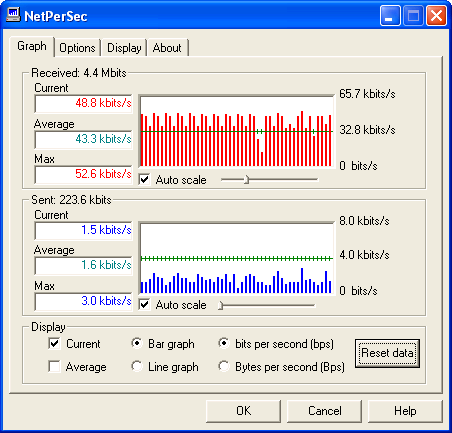Screen dimensions: 452x433
Task: Choose bits per second (bps) units
Action: pos(224,343)
